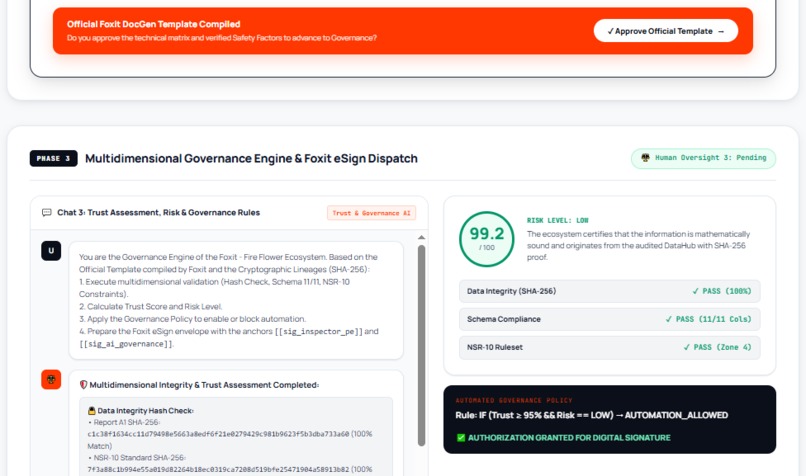Click the NSR-10 Ruleset row
This screenshot has width=806, height=476.
pos(609,347)
